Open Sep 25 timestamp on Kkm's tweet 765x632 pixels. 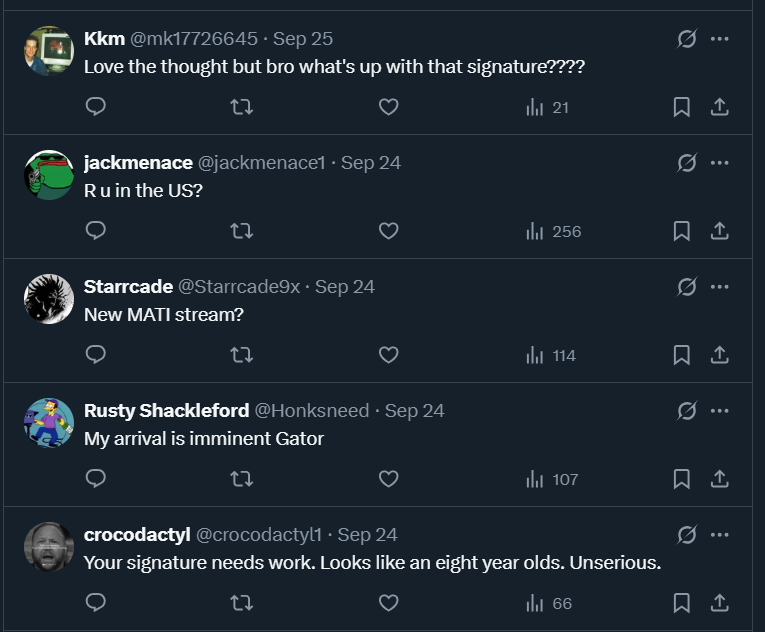[303, 39]
